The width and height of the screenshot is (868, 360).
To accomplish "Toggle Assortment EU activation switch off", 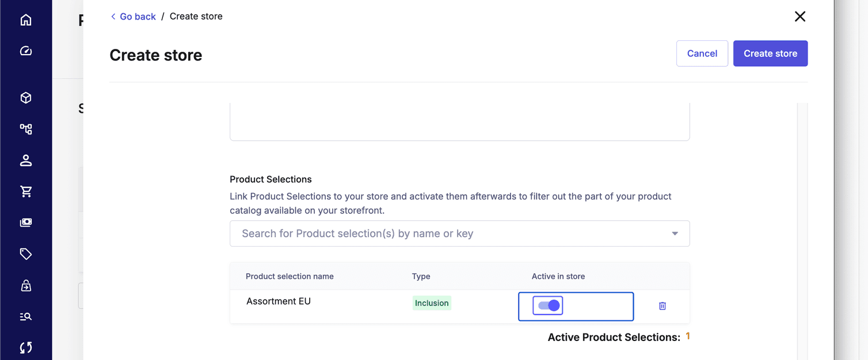I will (x=547, y=305).
